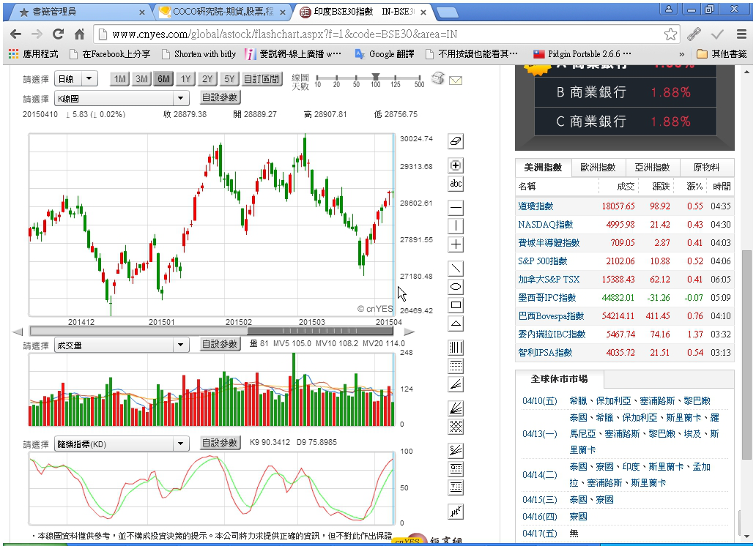Click the 線圖天數 slider handle at 100
The width and height of the screenshot is (756, 546).
(x=376, y=77)
